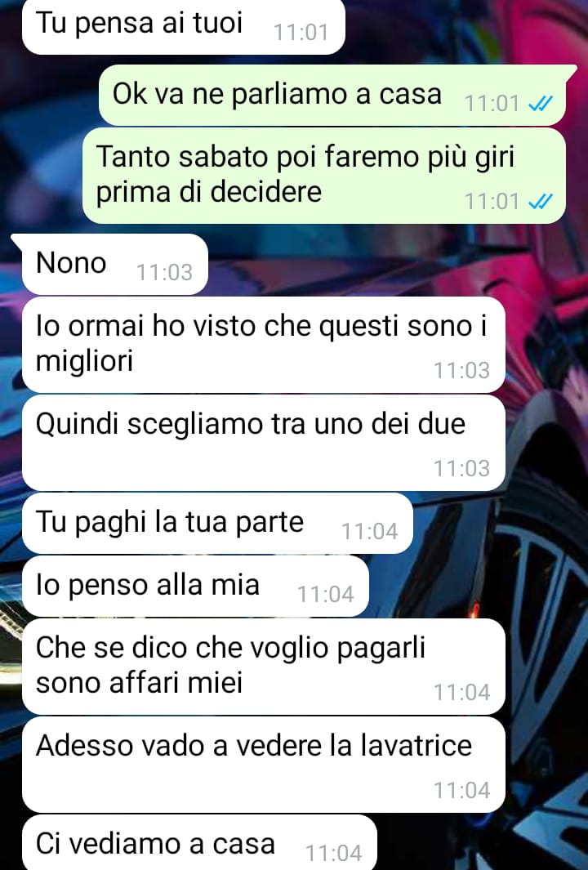The height and width of the screenshot is (870, 588).
Task: Tap the 'Io penso alla mia' bubble
Action: tap(195, 587)
